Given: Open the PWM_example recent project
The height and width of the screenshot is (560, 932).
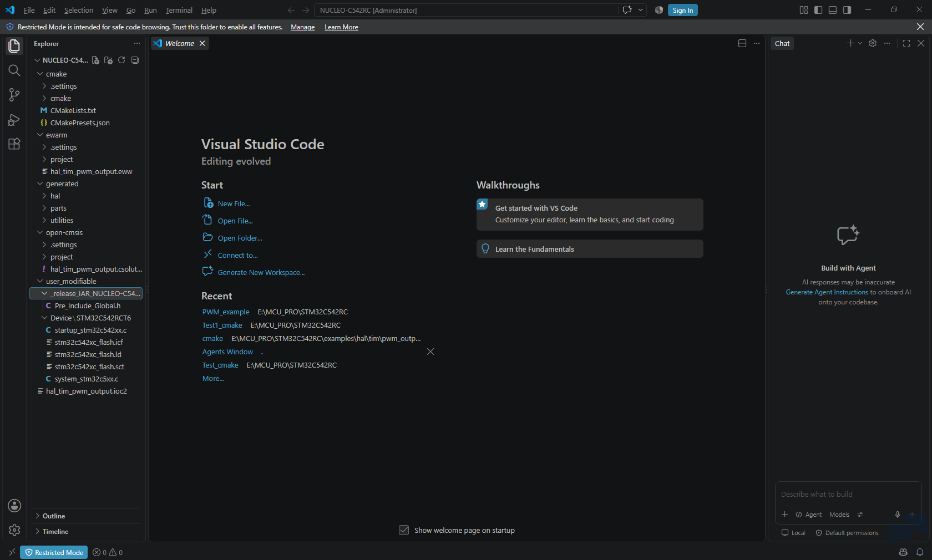Looking at the screenshot, I should coord(226,312).
